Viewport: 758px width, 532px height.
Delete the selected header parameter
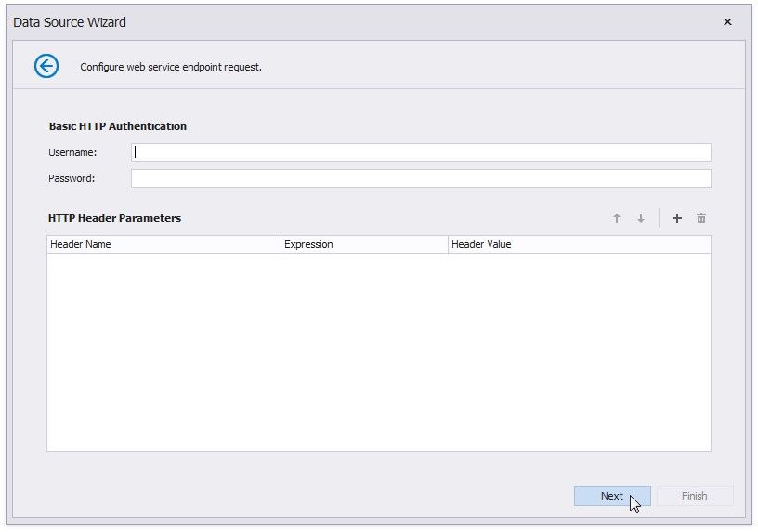[701, 218]
